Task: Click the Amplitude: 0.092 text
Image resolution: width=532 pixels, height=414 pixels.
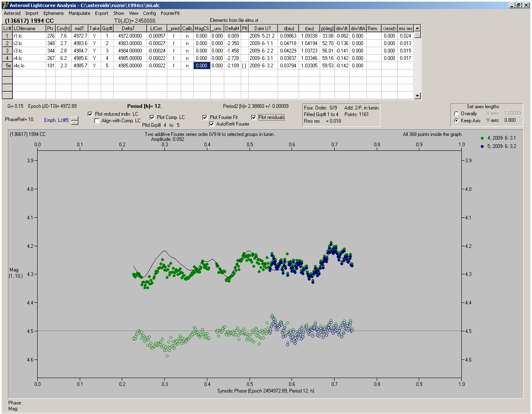Action: click(x=167, y=140)
